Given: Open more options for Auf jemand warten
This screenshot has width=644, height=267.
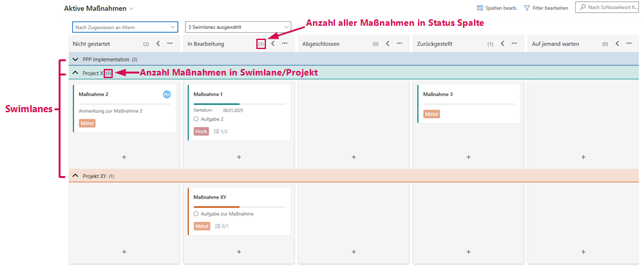Looking at the screenshot, I should tap(629, 44).
